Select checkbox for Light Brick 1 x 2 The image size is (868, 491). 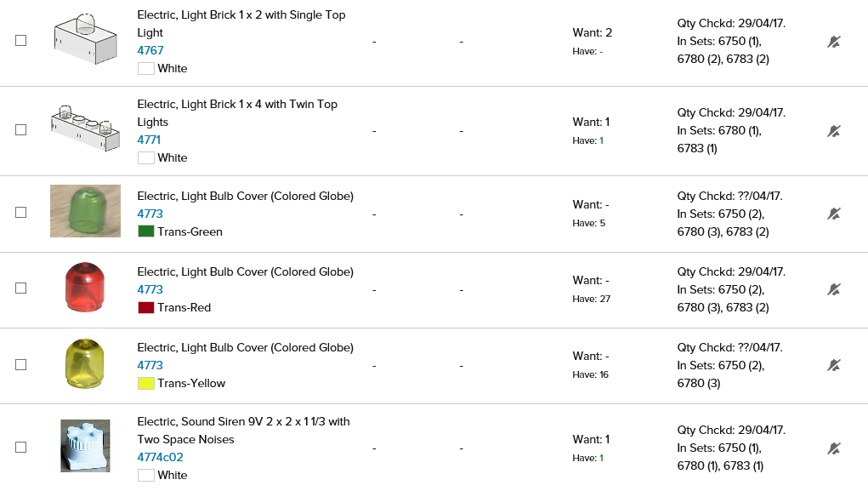(21, 41)
